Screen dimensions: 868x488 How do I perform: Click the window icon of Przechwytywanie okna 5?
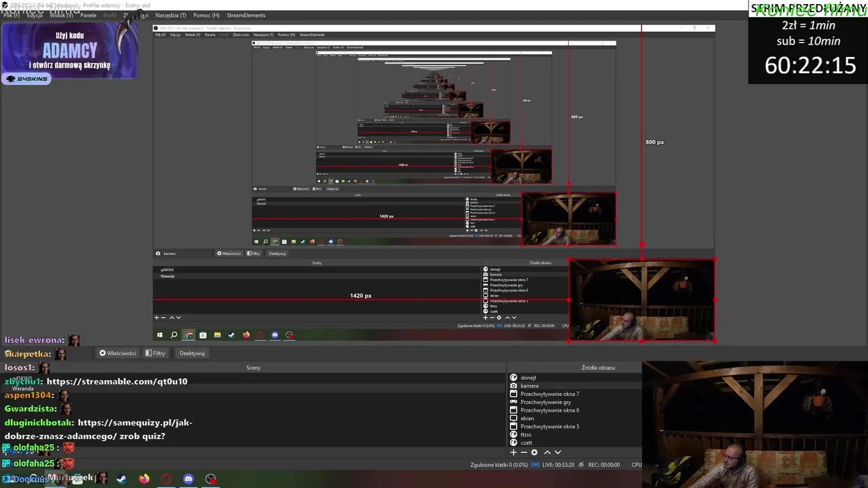(x=513, y=426)
